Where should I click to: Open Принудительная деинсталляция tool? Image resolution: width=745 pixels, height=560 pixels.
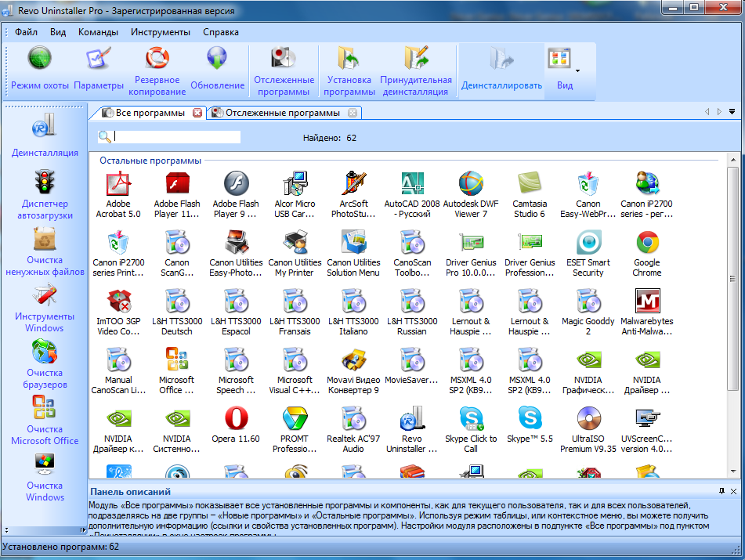(416, 60)
